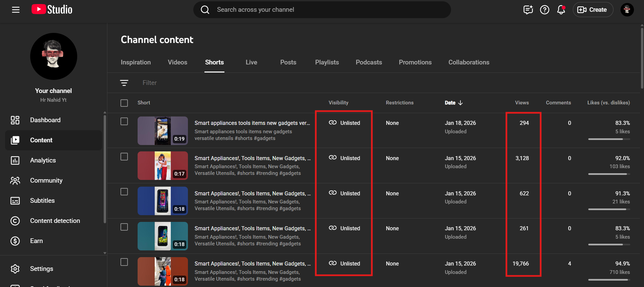Click the YouTube Studio logo
The image size is (644, 287).
52,10
